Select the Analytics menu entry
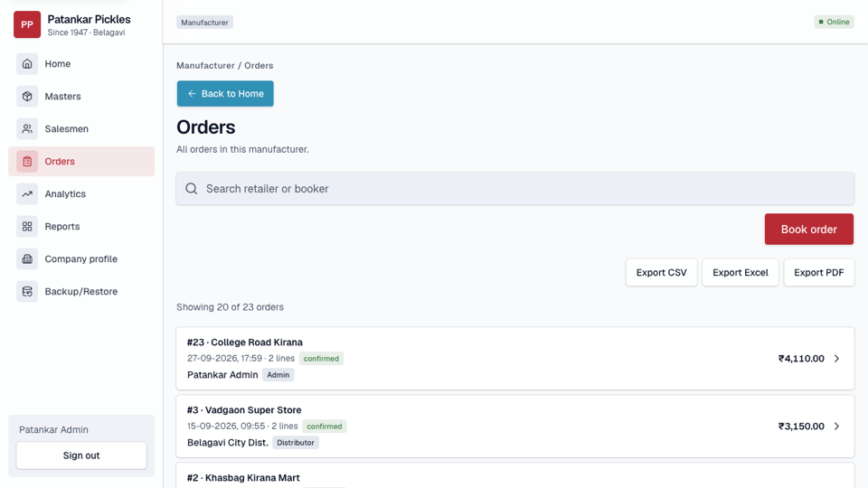The height and width of the screenshot is (488, 868). (81, 193)
